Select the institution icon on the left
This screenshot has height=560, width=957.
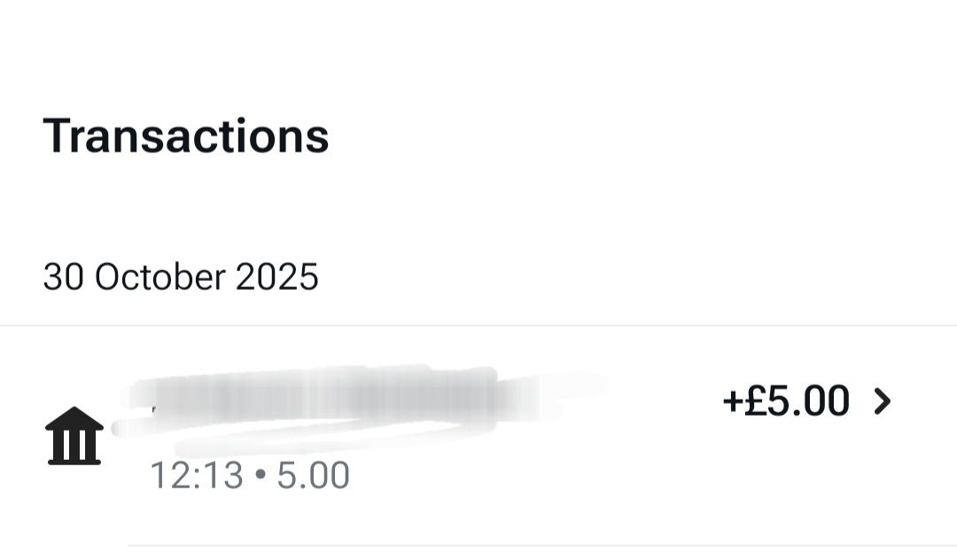pos(74,436)
